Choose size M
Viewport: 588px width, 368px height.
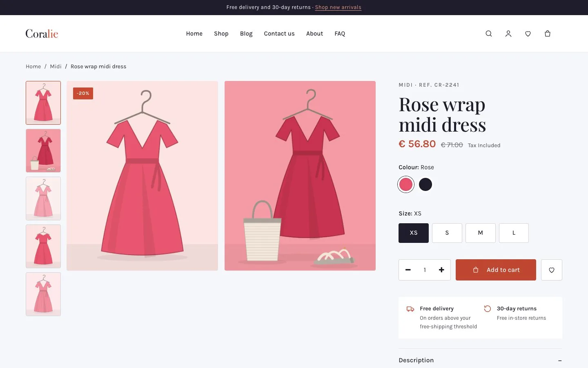(x=481, y=233)
